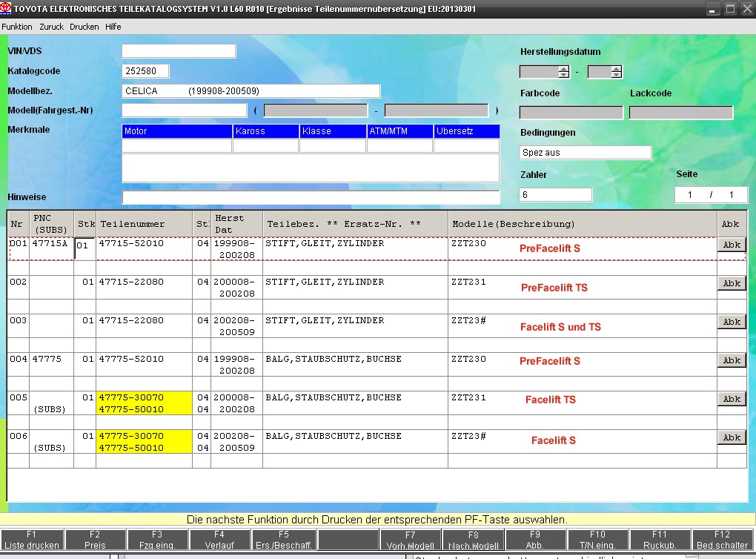Click the F12 Bed.schalter button
The image size is (756, 559).
[x=722, y=540]
